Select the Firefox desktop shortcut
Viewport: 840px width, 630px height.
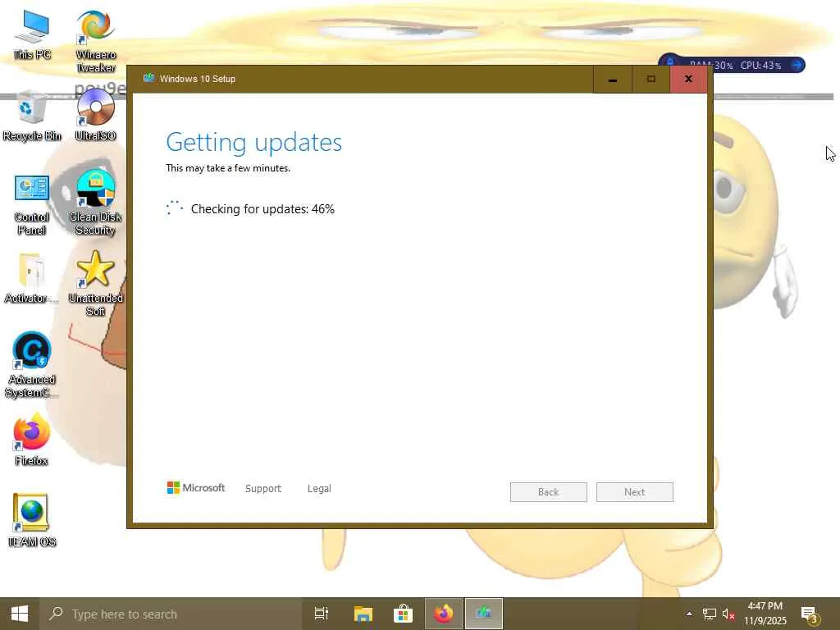(32, 440)
